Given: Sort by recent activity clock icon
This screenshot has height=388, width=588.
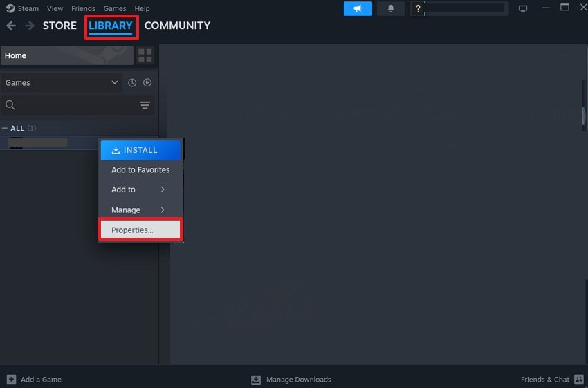Looking at the screenshot, I should 132,83.
